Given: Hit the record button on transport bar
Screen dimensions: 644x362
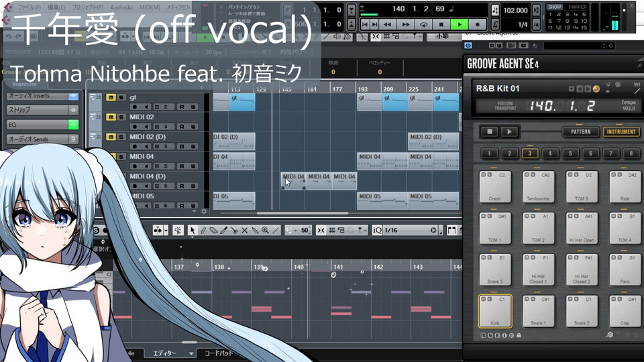Looking at the screenshot, I should [x=477, y=25].
